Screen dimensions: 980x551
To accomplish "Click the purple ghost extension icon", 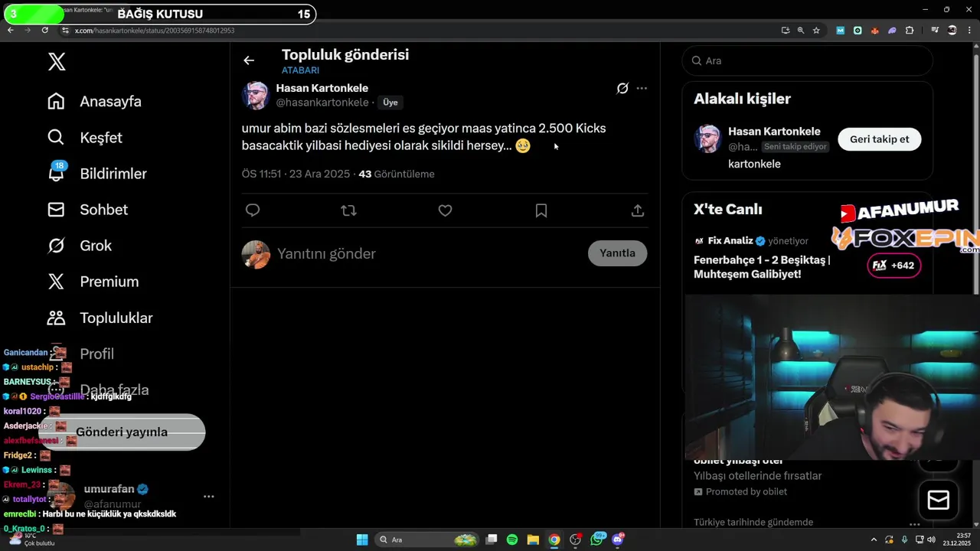I will coord(892,31).
